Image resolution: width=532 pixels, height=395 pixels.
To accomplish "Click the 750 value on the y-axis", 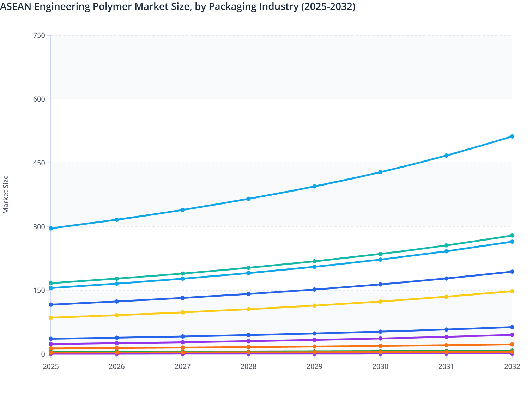I will [40, 35].
